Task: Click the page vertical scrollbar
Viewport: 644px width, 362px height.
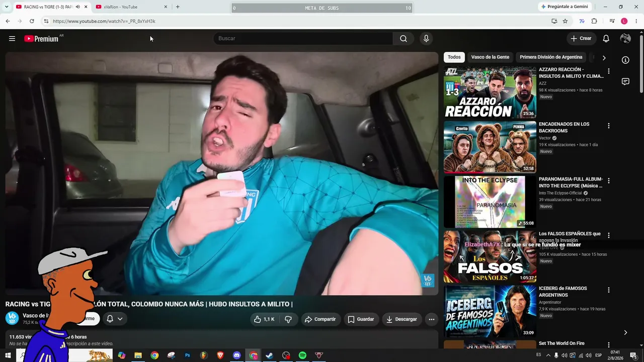Action: pyautogui.click(x=641, y=63)
